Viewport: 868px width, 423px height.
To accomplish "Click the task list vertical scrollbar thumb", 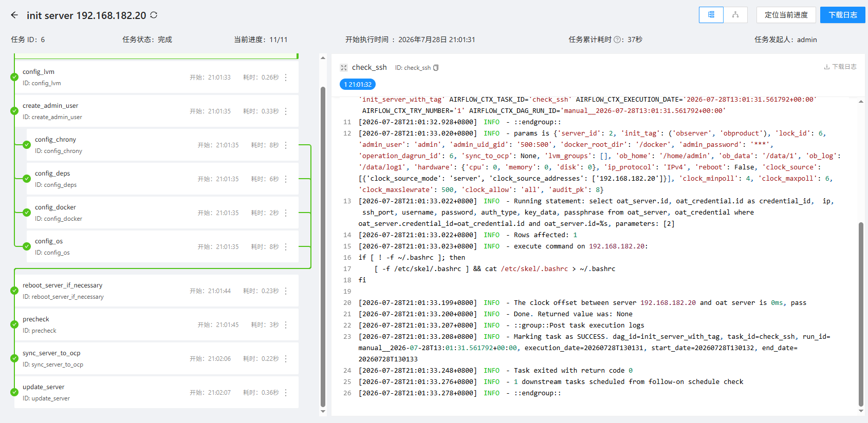I will point(323,246).
